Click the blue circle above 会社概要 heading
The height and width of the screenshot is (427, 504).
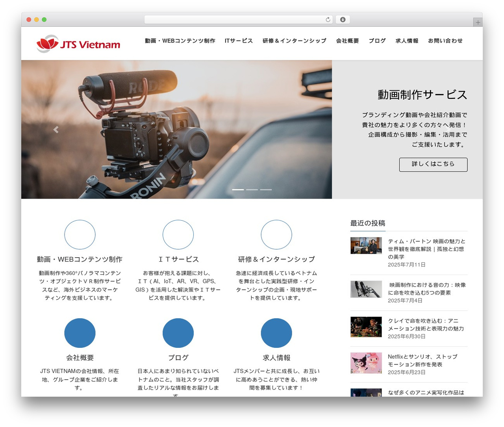pos(80,333)
